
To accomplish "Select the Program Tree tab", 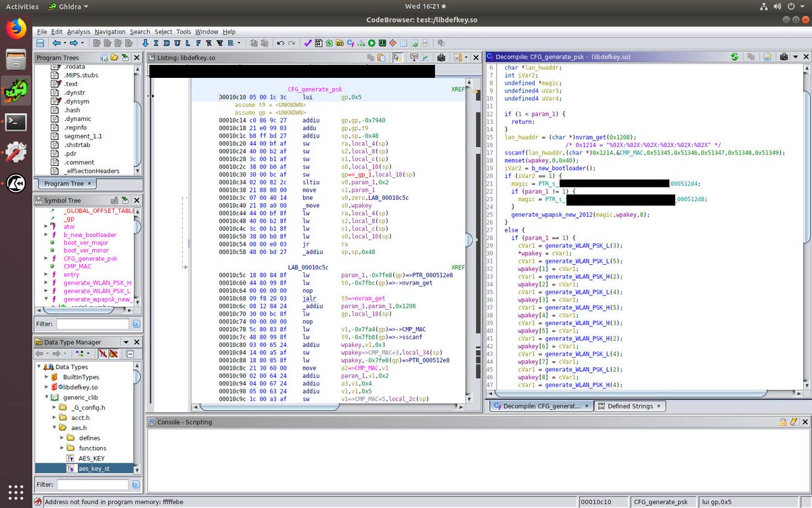I will click(66, 184).
